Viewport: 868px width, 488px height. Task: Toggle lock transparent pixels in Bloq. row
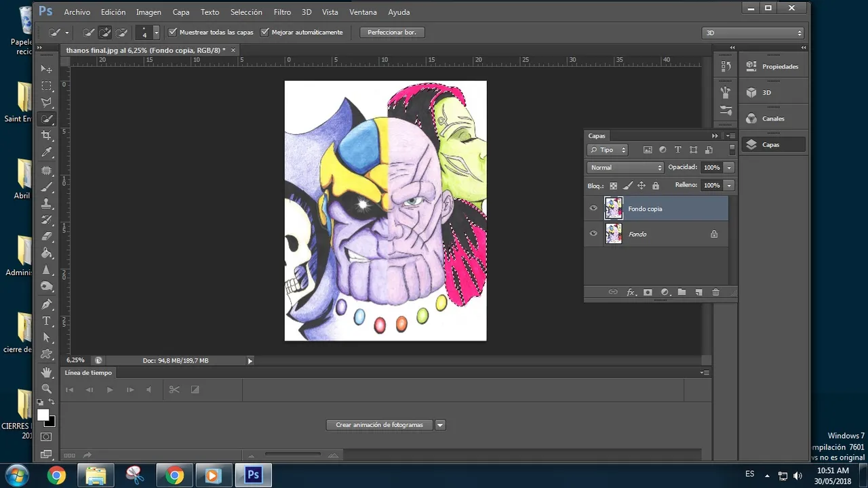(614, 186)
